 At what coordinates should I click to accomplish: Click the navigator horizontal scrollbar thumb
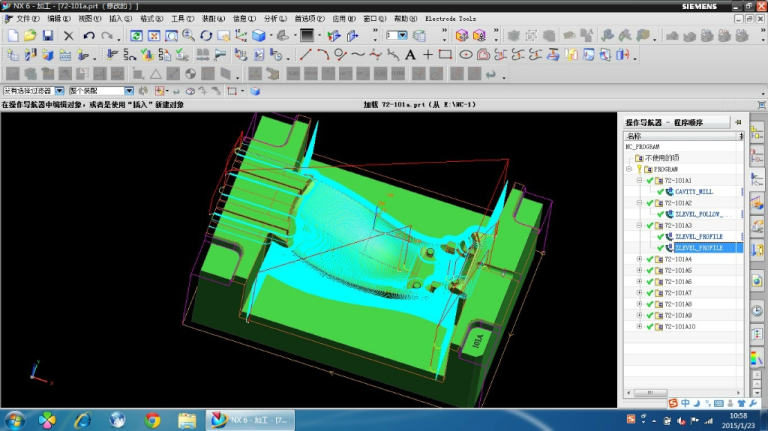[x=650, y=393]
